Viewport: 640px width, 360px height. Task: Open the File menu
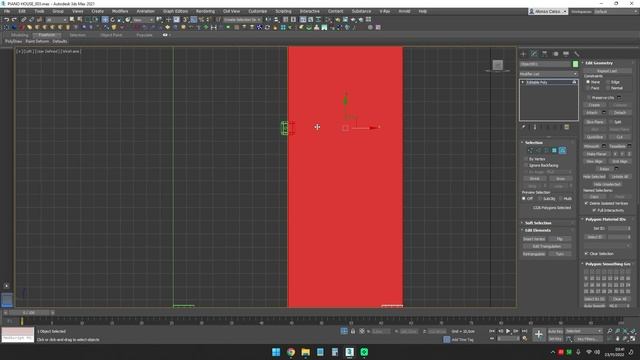click(7, 11)
